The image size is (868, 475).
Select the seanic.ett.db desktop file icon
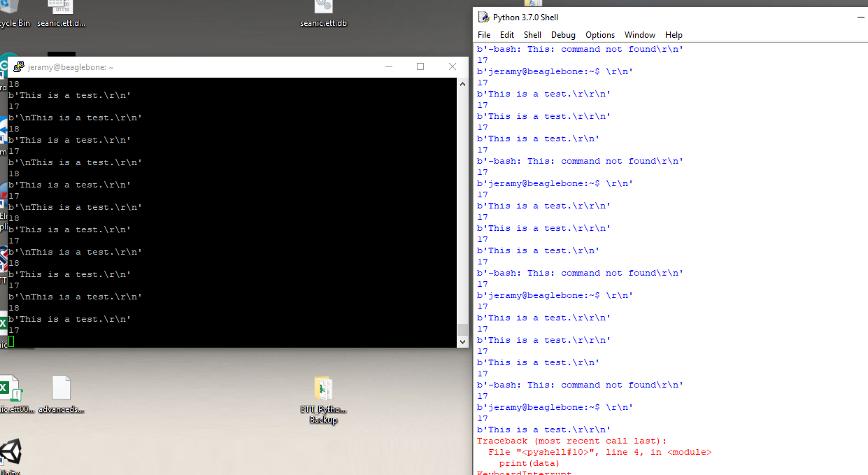[323, 14]
